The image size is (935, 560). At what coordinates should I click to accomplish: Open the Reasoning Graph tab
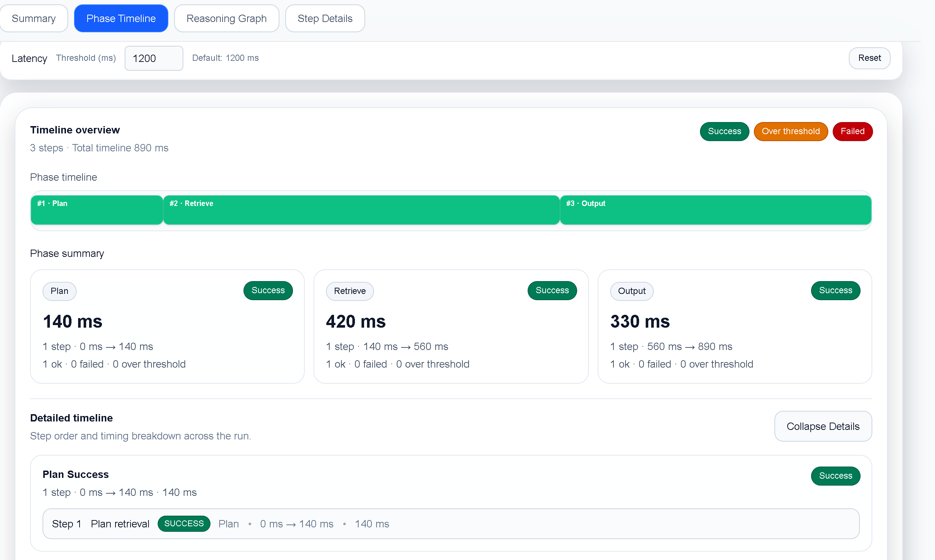pos(227,18)
